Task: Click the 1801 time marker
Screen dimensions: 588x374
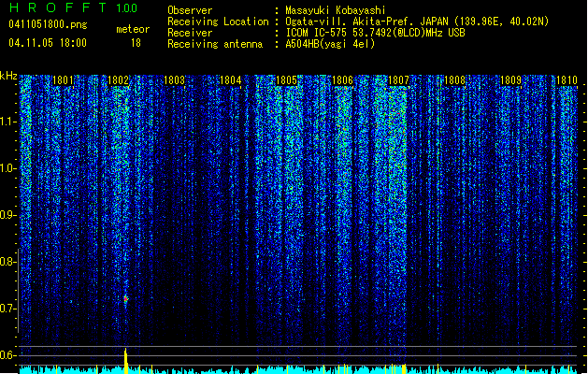Action: click(x=63, y=80)
